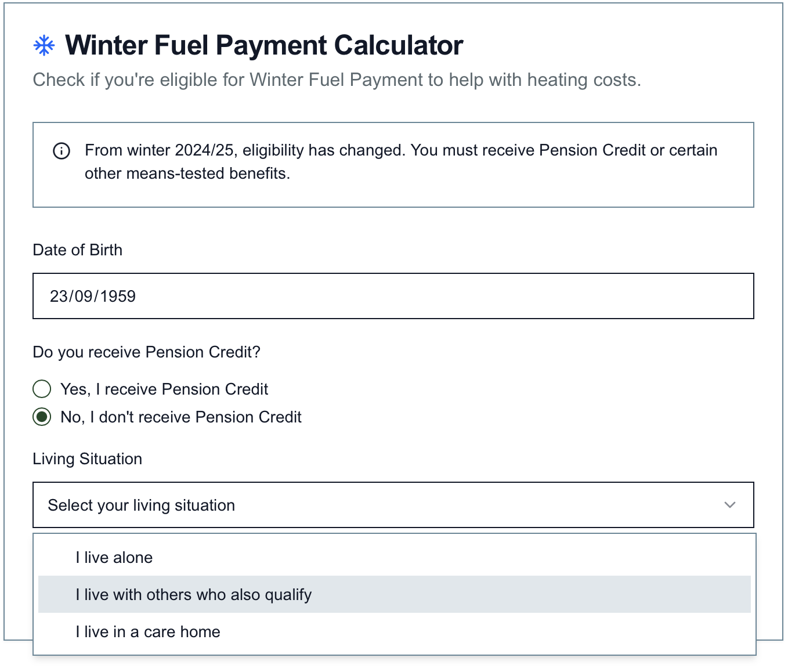
Task: Click the 'Living Situation' field label
Action: click(88, 459)
